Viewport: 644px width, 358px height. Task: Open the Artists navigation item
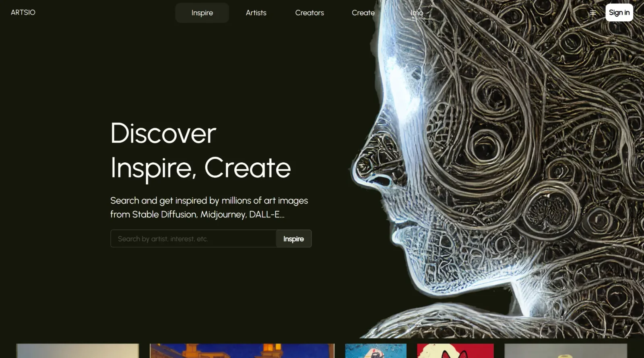pyautogui.click(x=256, y=13)
